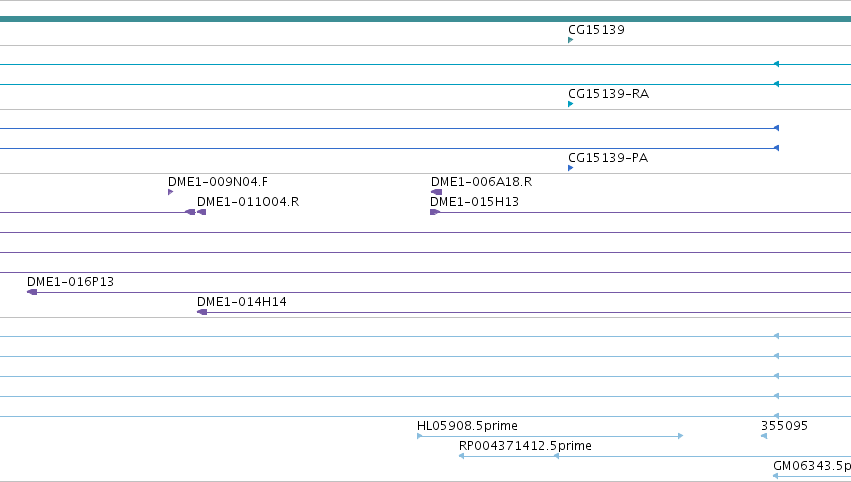The height and width of the screenshot is (482, 851).
Task: Click the small arrow under 355095
Action: pyautogui.click(x=764, y=436)
